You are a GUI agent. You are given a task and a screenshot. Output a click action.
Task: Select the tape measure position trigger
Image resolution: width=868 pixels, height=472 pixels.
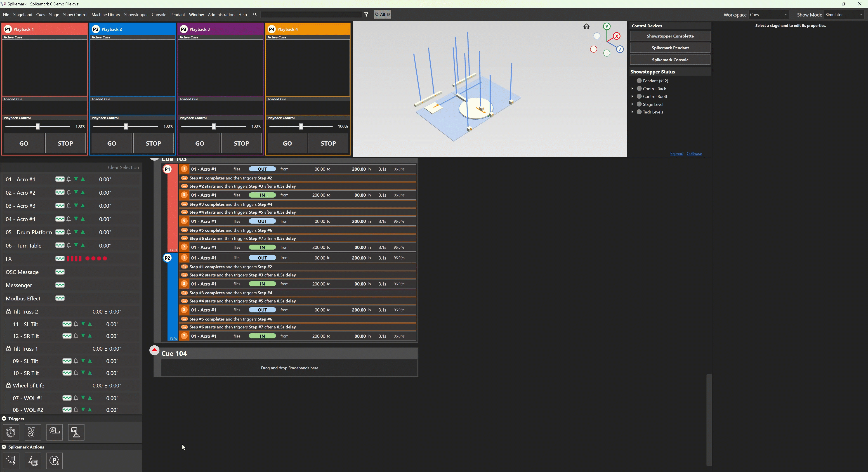coord(54,432)
